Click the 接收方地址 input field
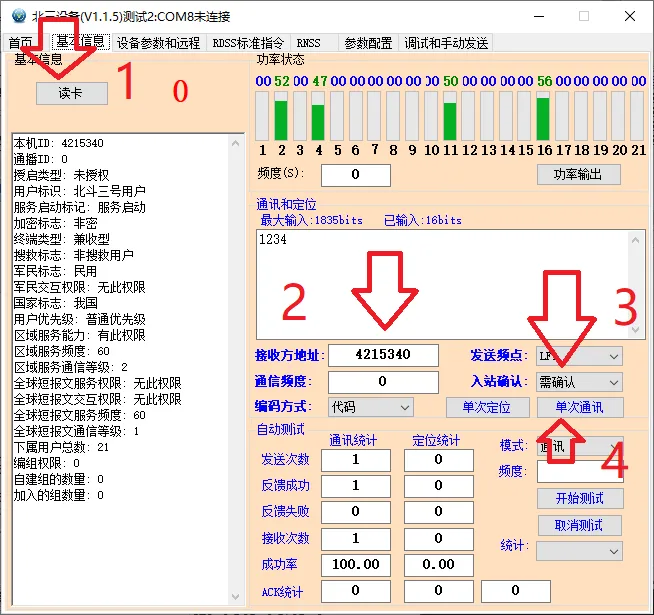This screenshot has width=654, height=615. click(x=383, y=356)
